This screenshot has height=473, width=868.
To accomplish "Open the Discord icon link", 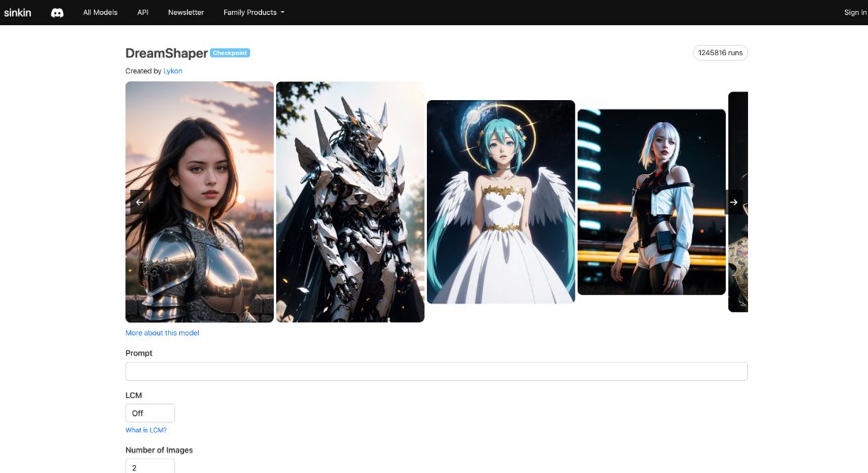I will 57,13.
